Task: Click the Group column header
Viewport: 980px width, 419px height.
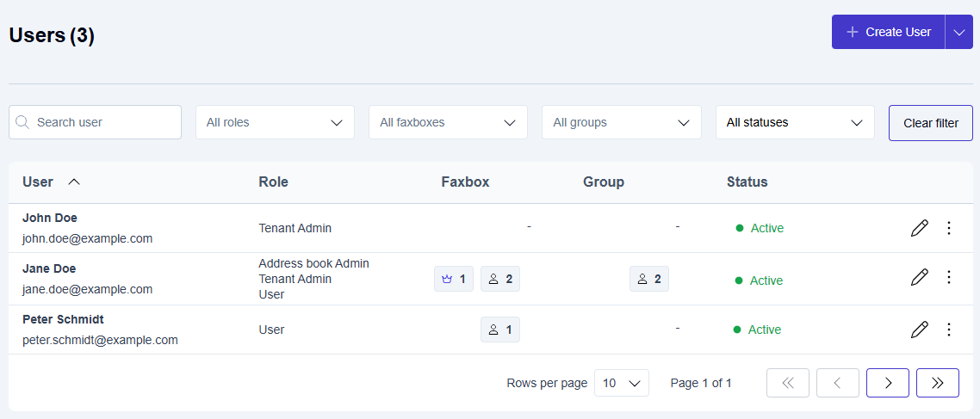Action: 604,182
